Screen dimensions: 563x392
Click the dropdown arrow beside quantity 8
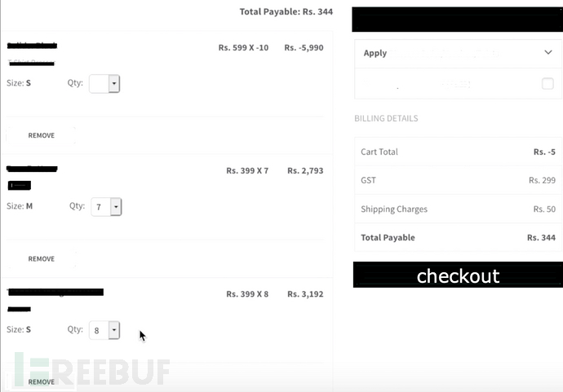pos(113,330)
